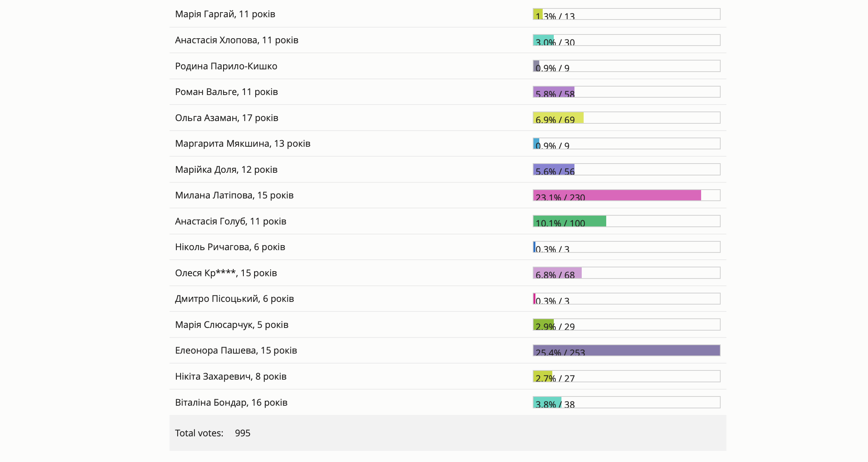Screen dimensions: 868x462
Task: Click the 995 total votes number
Action: (243, 433)
